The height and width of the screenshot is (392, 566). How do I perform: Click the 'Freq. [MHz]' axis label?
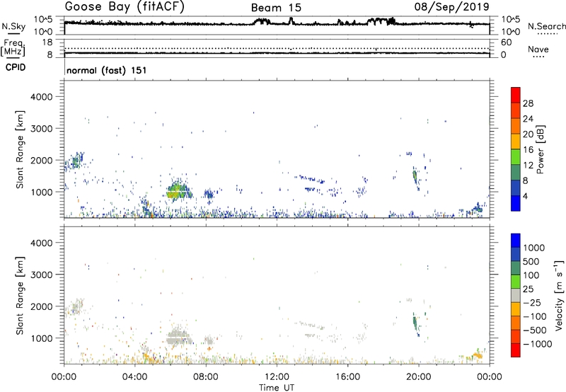point(13,48)
